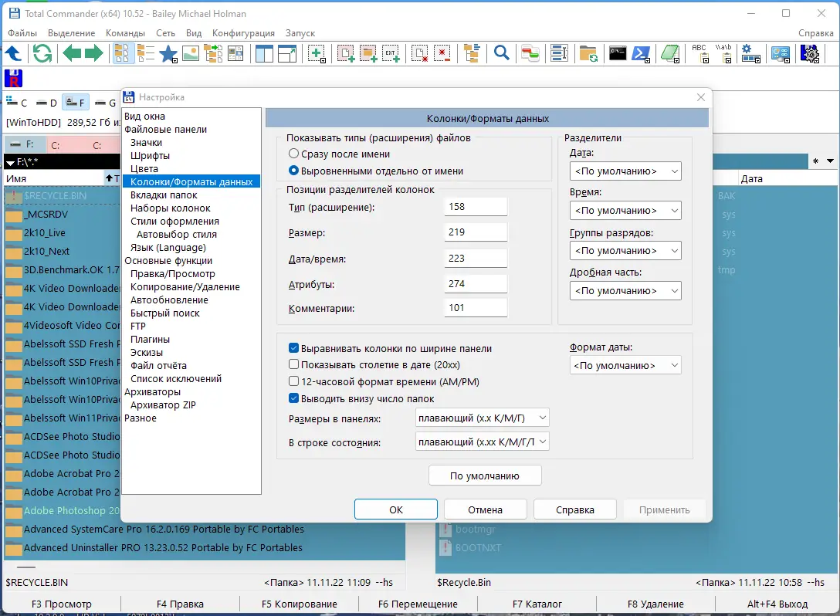The height and width of the screenshot is (616, 840).
Task: Open configuration blue gear panel icon
Action: (750, 53)
